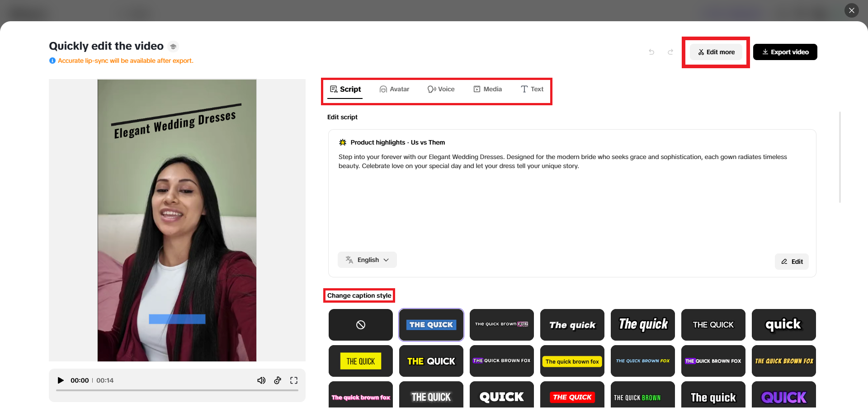Screen dimensions: 868x412
Task: Export the video
Action: click(785, 52)
